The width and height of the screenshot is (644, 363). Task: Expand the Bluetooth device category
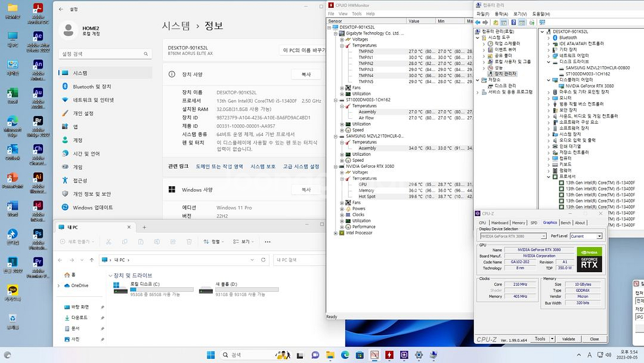[549, 38]
